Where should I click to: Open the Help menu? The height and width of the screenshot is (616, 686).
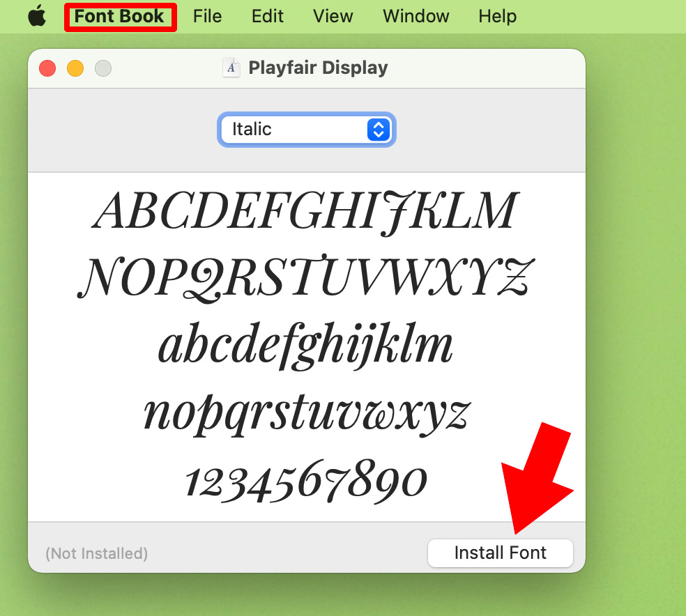498,17
